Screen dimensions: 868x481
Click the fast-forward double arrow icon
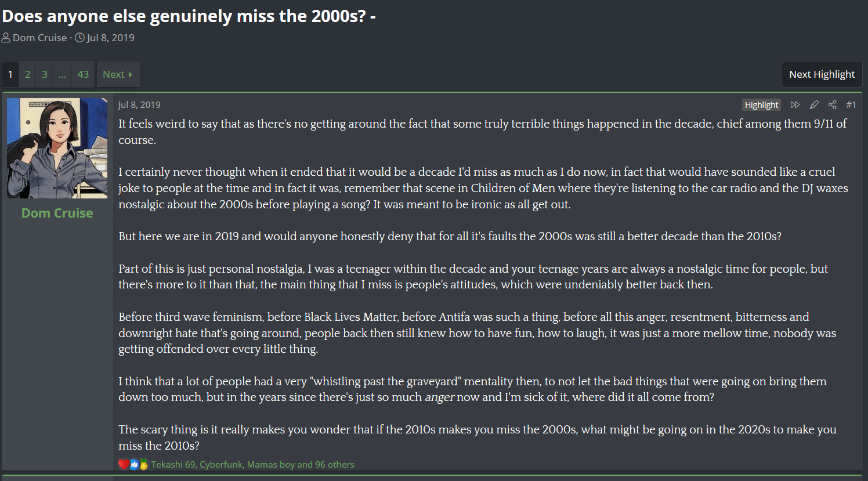795,104
